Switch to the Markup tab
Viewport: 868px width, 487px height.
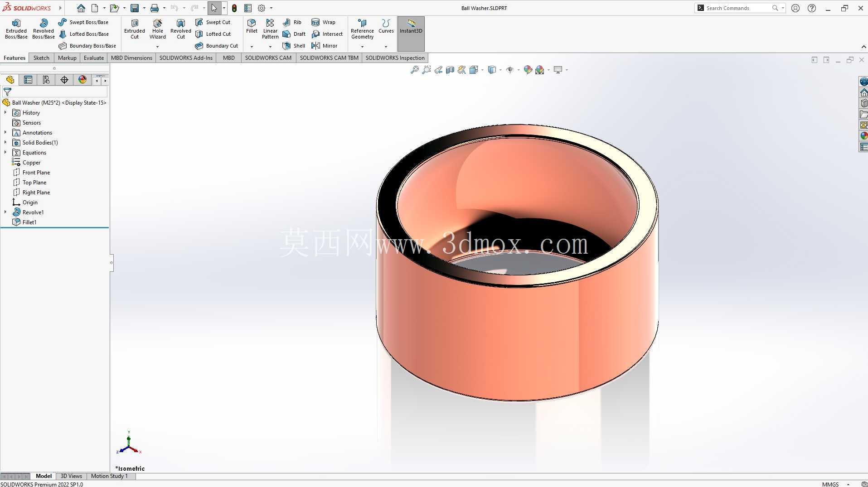coord(67,58)
